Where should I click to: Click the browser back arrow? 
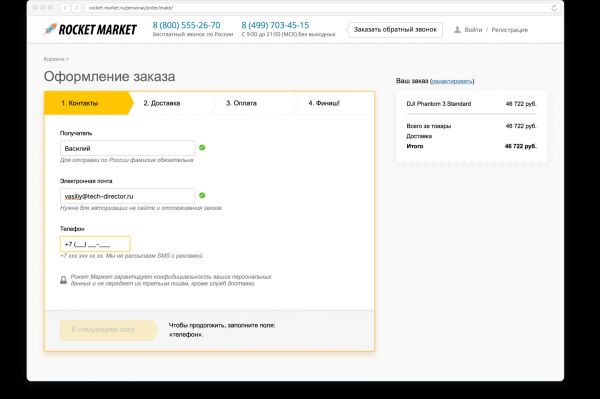65,8
